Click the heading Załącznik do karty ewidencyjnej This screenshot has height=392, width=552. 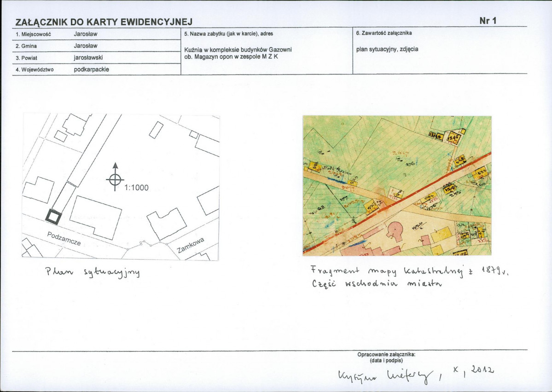pos(104,22)
